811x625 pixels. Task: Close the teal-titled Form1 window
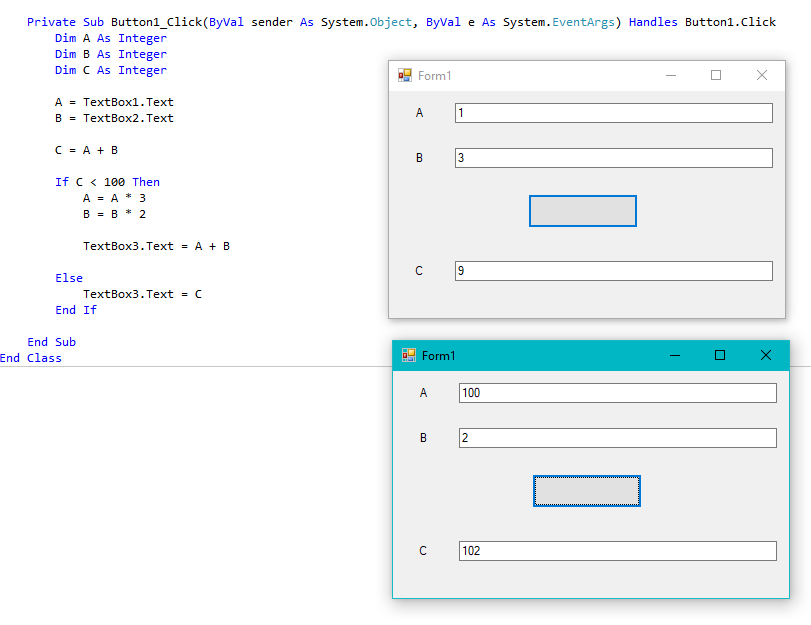coord(766,355)
